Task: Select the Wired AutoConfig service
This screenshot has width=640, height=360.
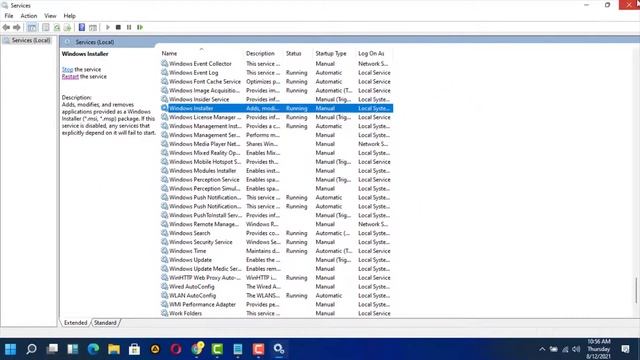Action: point(276,287)
